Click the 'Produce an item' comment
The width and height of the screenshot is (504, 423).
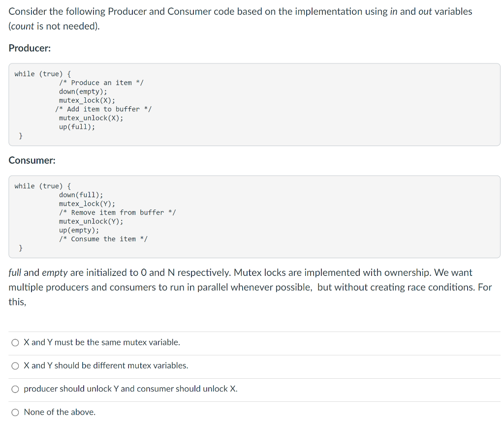point(101,83)
